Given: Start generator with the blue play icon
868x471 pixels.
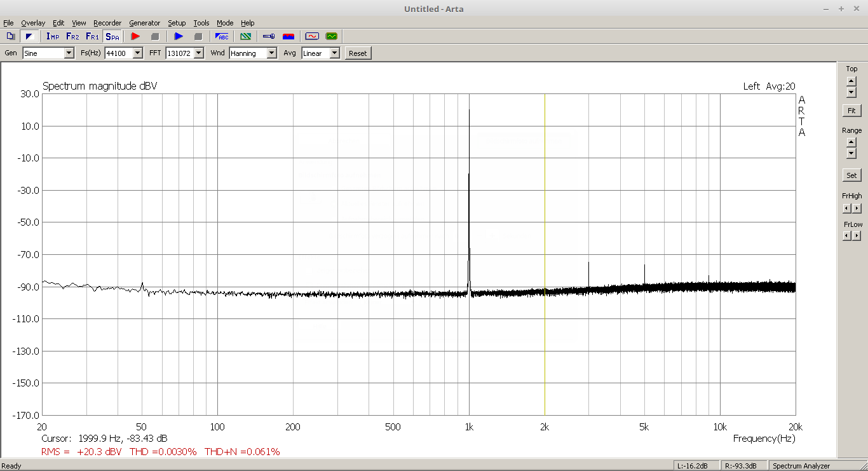Looking at the screenshot, I should 179,36.
